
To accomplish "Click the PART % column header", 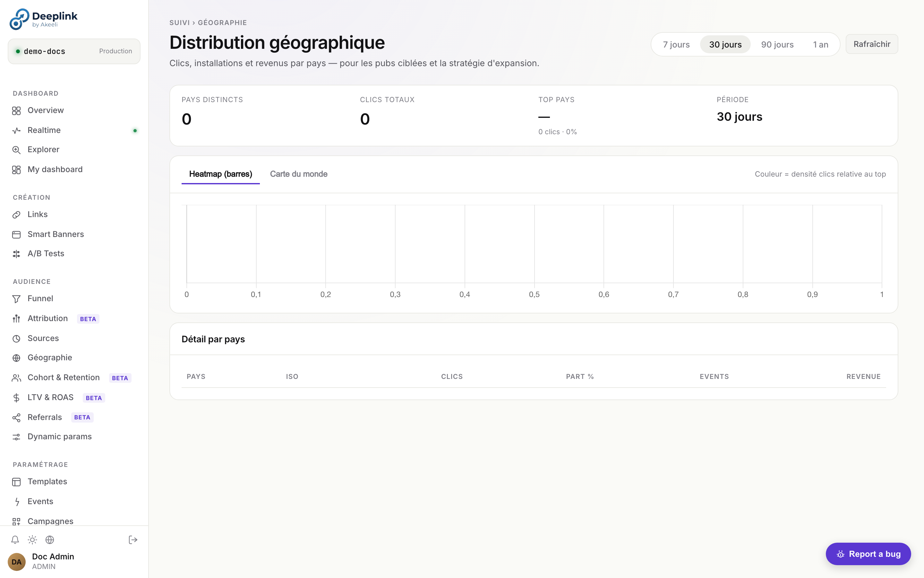I will click(x=580, y=377).
